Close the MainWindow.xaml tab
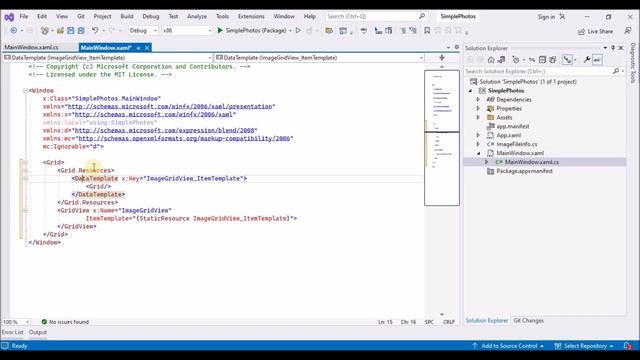This screenshot has width=640, height=360. coord(147,48)
